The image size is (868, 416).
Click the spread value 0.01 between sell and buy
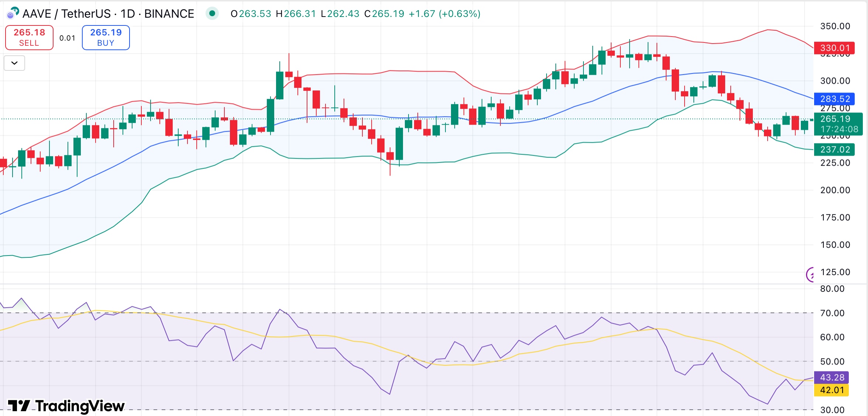[67, 37]
